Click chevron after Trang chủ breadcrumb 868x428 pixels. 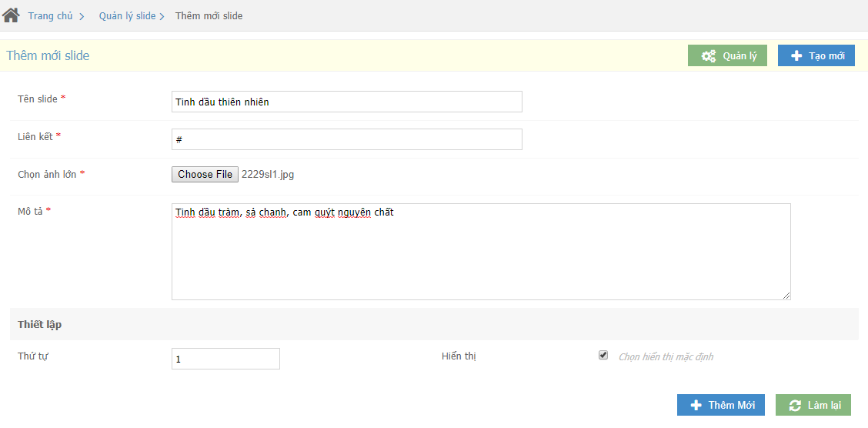point(82,17)
